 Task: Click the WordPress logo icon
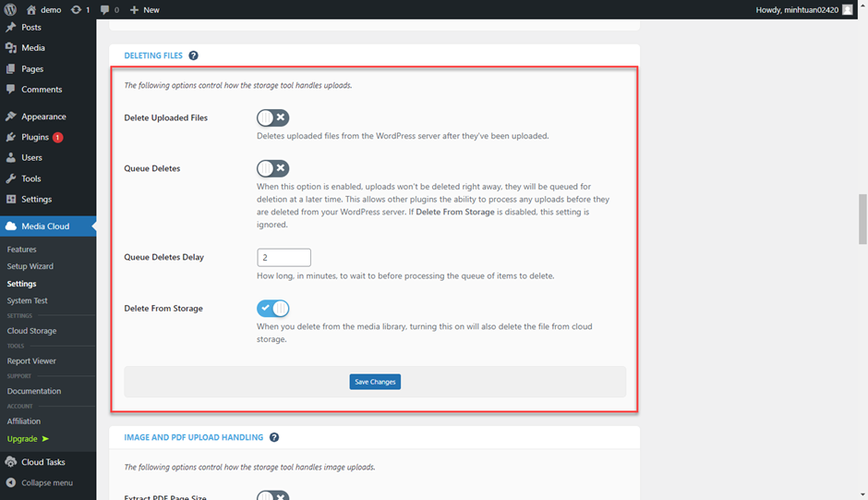coord(10,9)
